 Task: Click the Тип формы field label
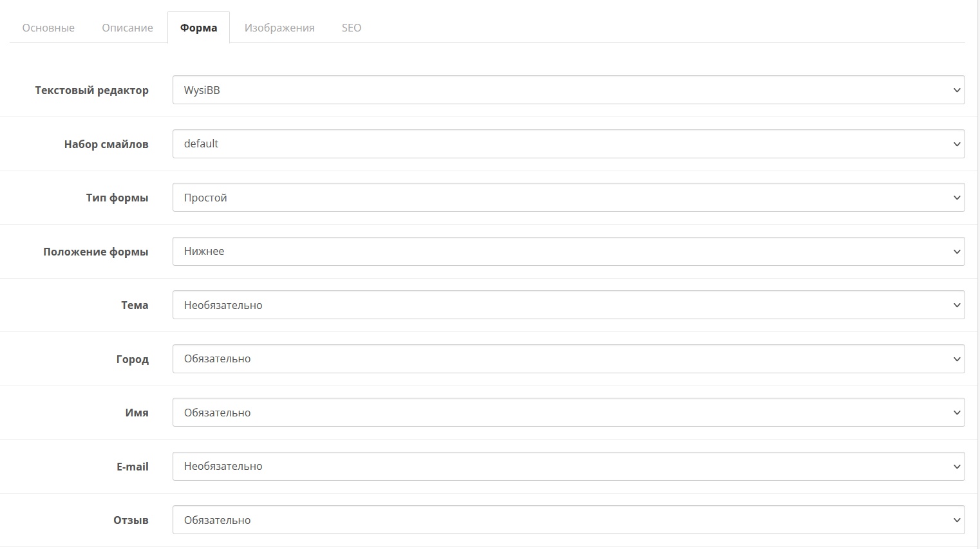[117, 198]
